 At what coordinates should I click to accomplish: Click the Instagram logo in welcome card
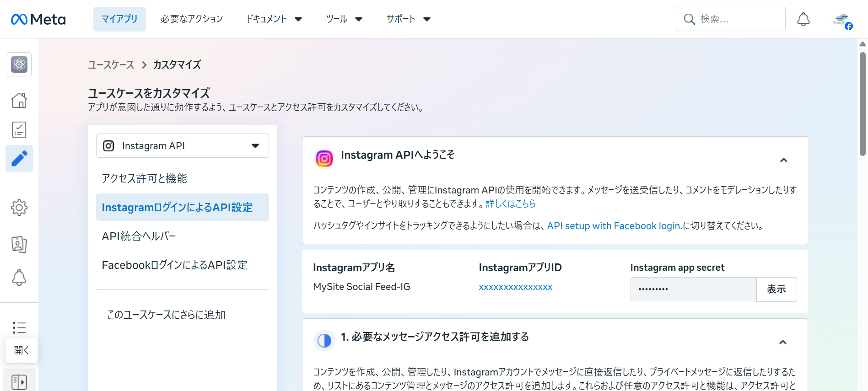coord(324,159)
